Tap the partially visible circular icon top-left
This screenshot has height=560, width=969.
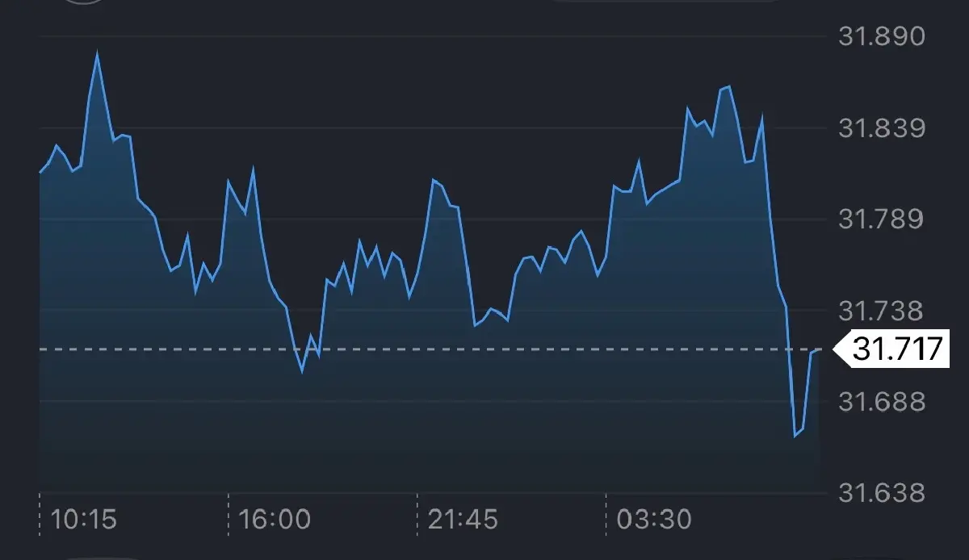click(x=85, y=2)
